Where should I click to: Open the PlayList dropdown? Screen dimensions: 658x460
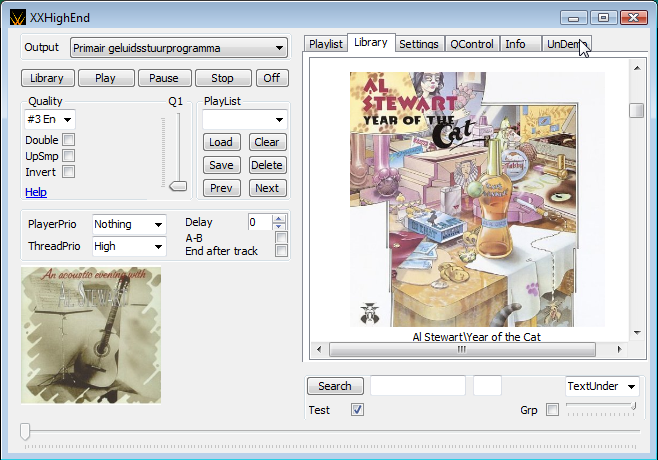click(x=245, y=120)
